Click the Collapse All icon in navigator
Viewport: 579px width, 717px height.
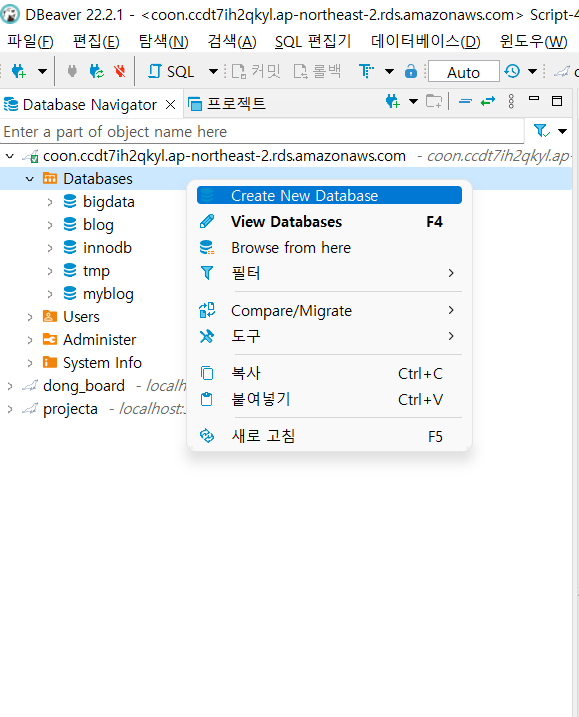[x=465, y=101]
